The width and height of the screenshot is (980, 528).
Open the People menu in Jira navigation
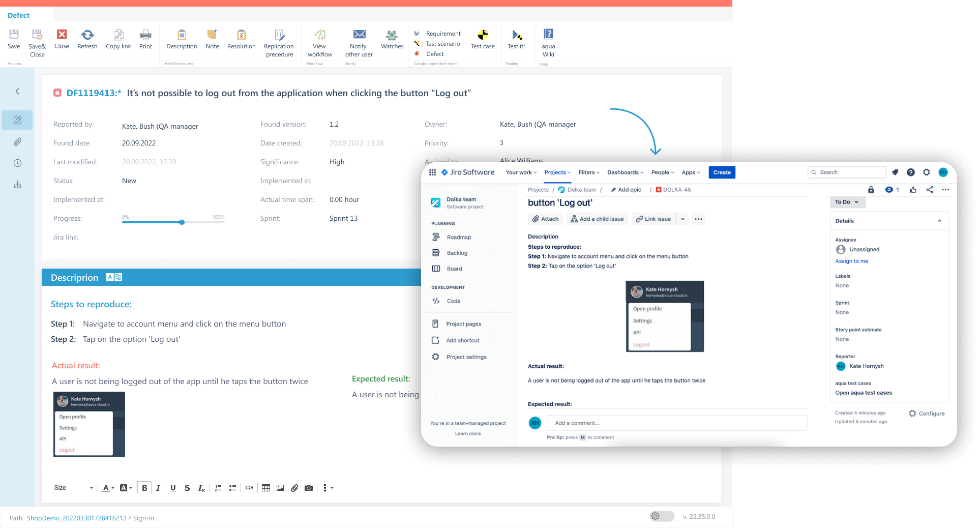coord(662,172)
